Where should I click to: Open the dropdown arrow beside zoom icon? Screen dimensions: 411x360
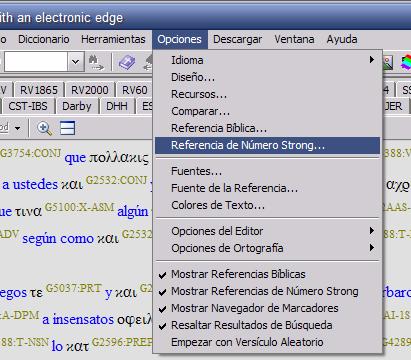pos(17,128)
